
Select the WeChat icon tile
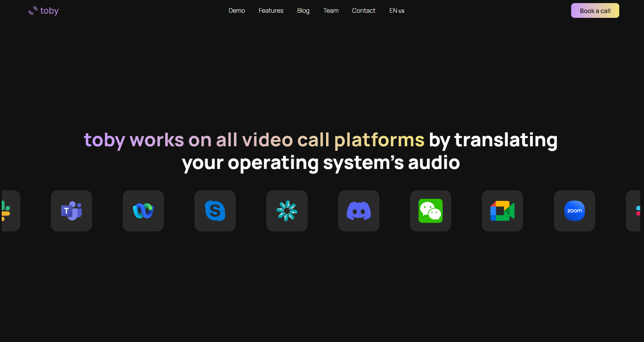coord(431,211)
